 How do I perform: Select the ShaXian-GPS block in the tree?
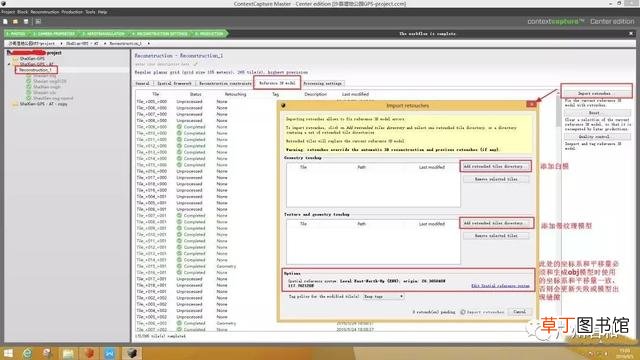pos(32,58)
